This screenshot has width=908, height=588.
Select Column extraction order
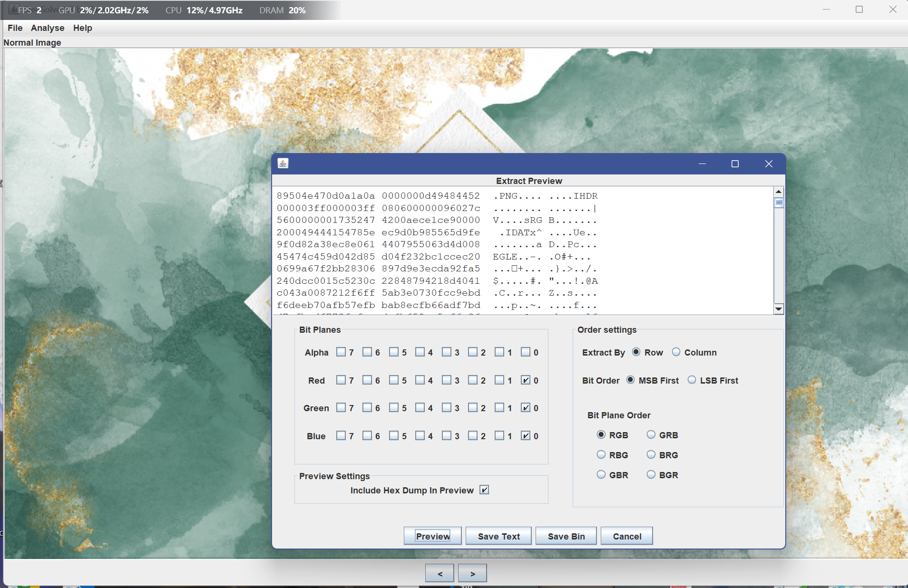676,352
